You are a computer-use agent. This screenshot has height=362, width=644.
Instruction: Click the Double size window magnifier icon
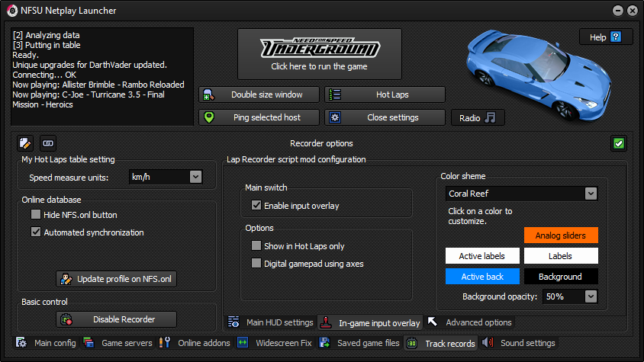pos(208,95)
